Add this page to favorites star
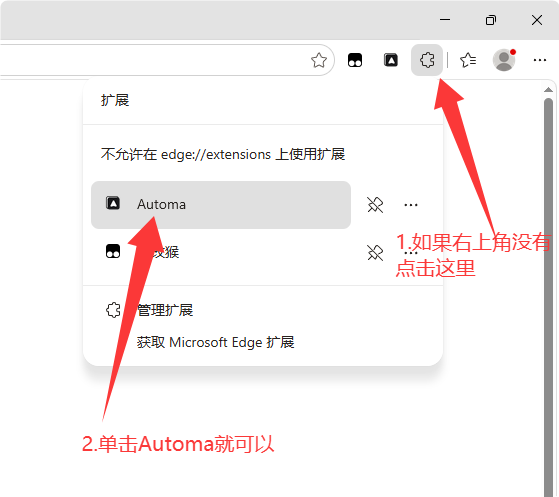The width and height of the screenshot is (559, 497). point(318,60)
